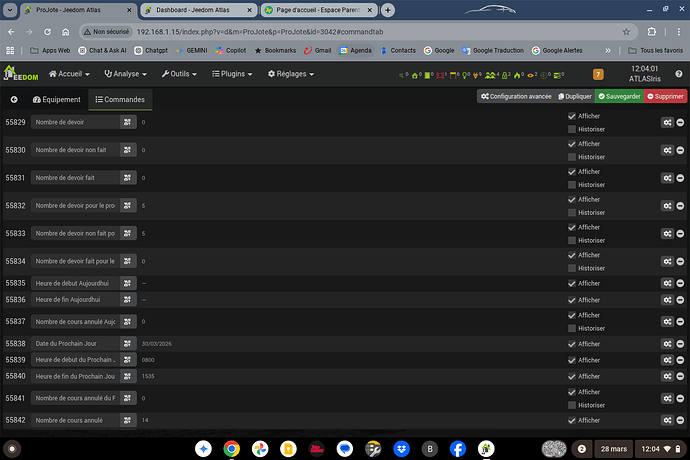
Task: Open configuration gears for command 55829
Action: (x=667, y=123)
